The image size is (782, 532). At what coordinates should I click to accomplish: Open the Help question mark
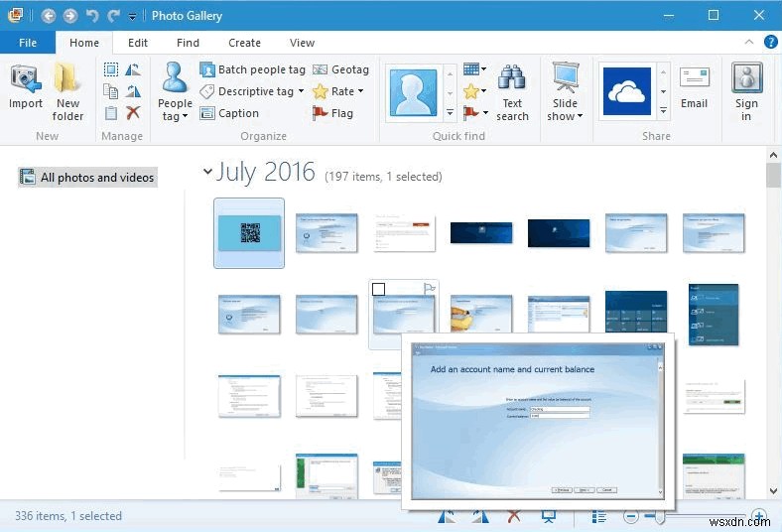[x=770, y=42]
